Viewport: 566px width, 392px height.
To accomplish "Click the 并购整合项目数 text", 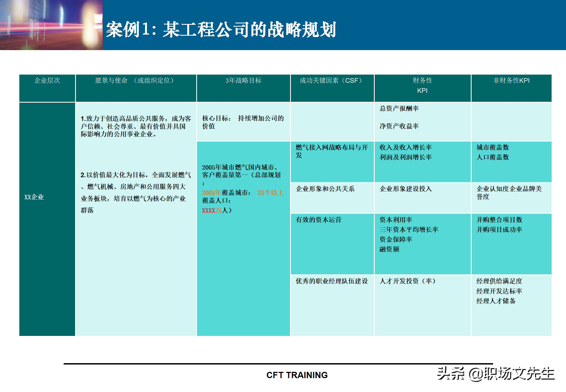I will pyautogui.click(x=499, y=220).
